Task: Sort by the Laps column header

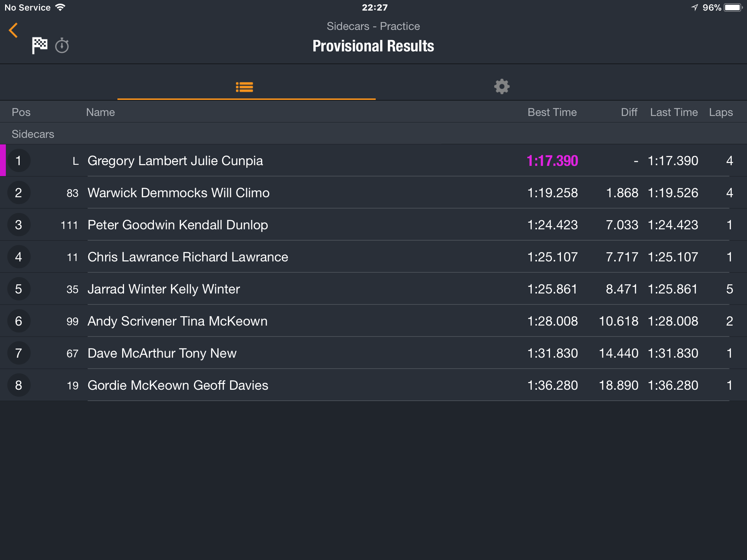Action: pos(721,112)
